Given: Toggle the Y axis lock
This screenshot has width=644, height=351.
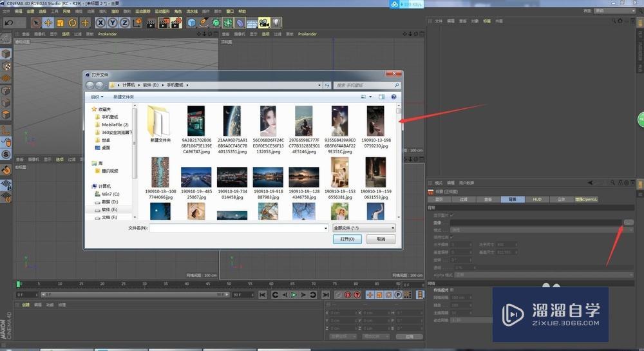Looking at the screenshot, I should click(112, 23).
